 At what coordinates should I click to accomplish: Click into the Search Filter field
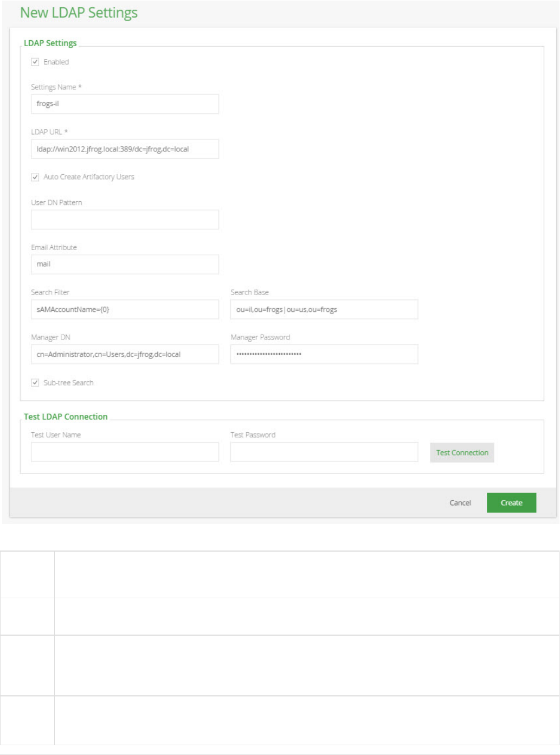click(x=125, y=310)
